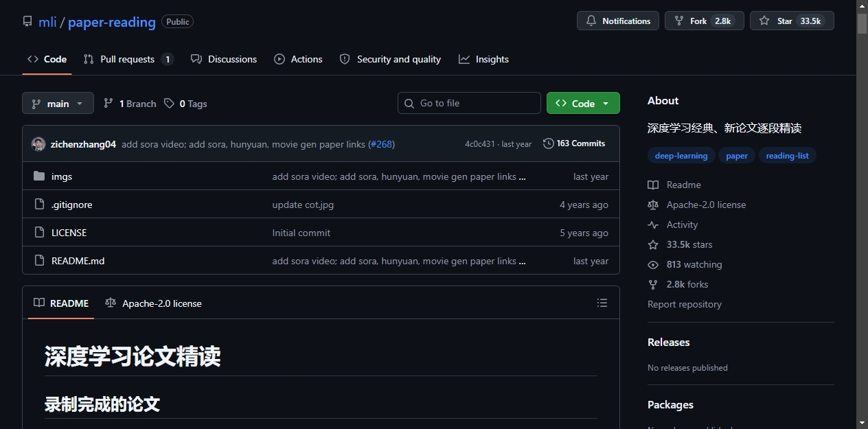Click the magnifier icon in file search
This screenshot has width=868, height=429.
pyautogui.click(x=409, y=103)
